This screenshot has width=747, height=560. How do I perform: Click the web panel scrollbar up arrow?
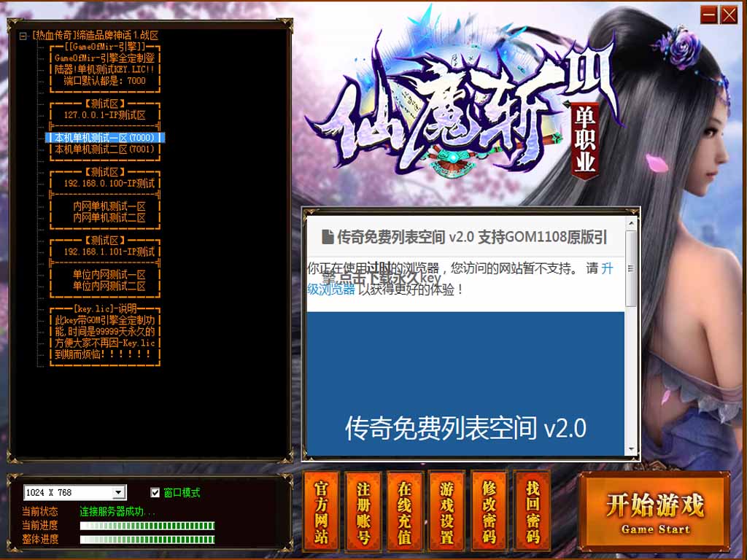coord(631,223)
